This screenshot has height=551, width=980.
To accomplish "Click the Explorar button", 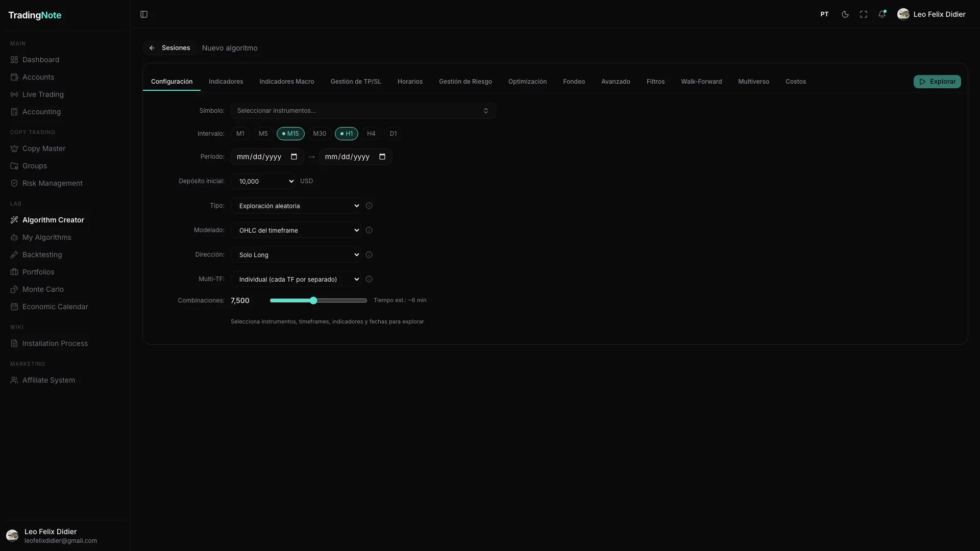I will (937, 82).
